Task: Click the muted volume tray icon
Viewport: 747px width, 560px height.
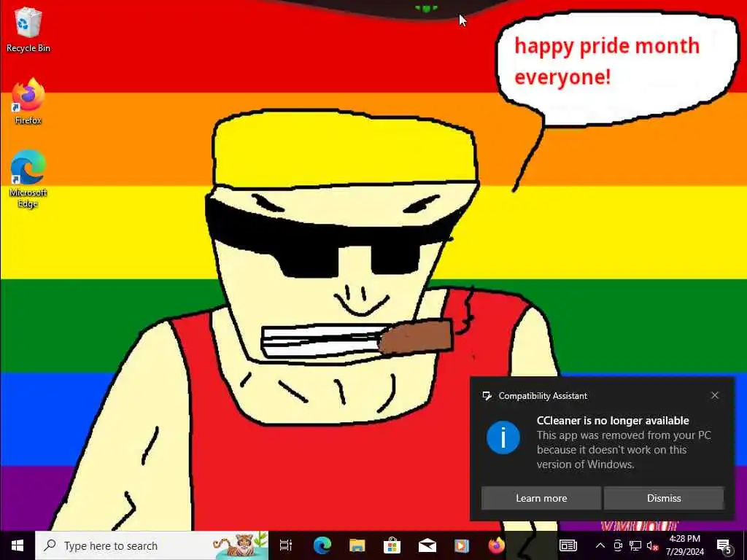Action: click(x=652, y=545)
